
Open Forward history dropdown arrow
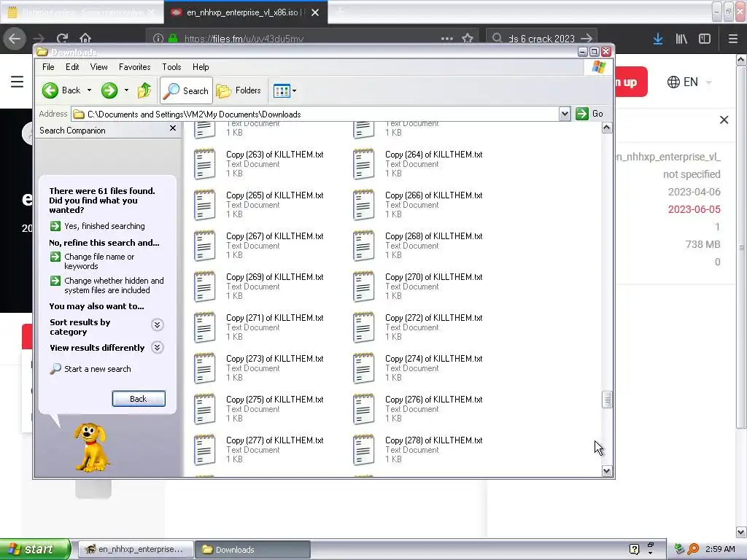(126, 90)
